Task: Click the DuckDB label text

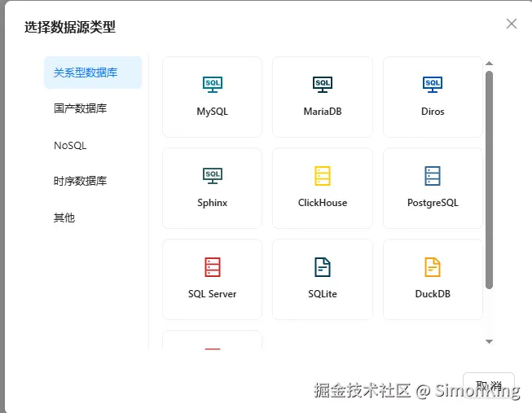Action: 433,294
